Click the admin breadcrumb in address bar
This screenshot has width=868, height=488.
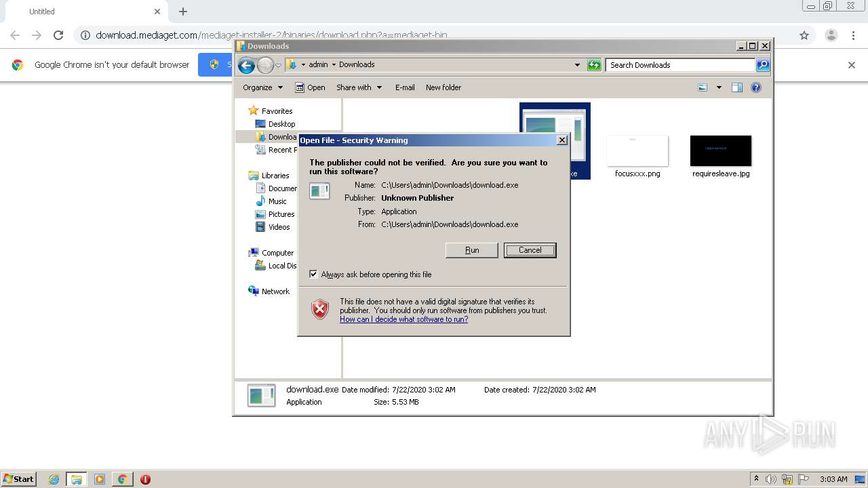(x=318, y=64)
